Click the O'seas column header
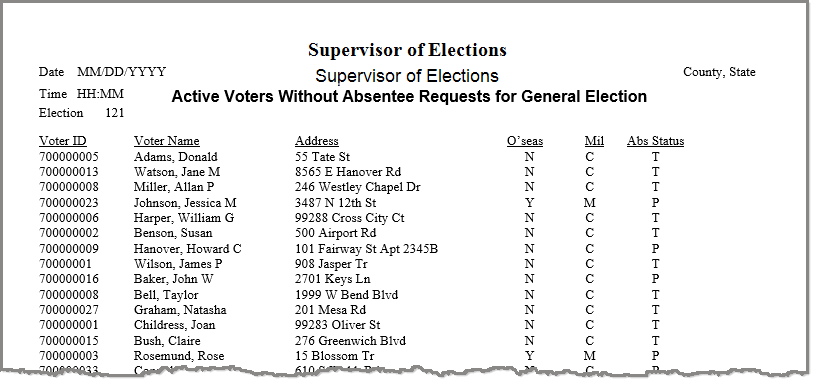This screenshot has height=381, width=813. (525, 141)
